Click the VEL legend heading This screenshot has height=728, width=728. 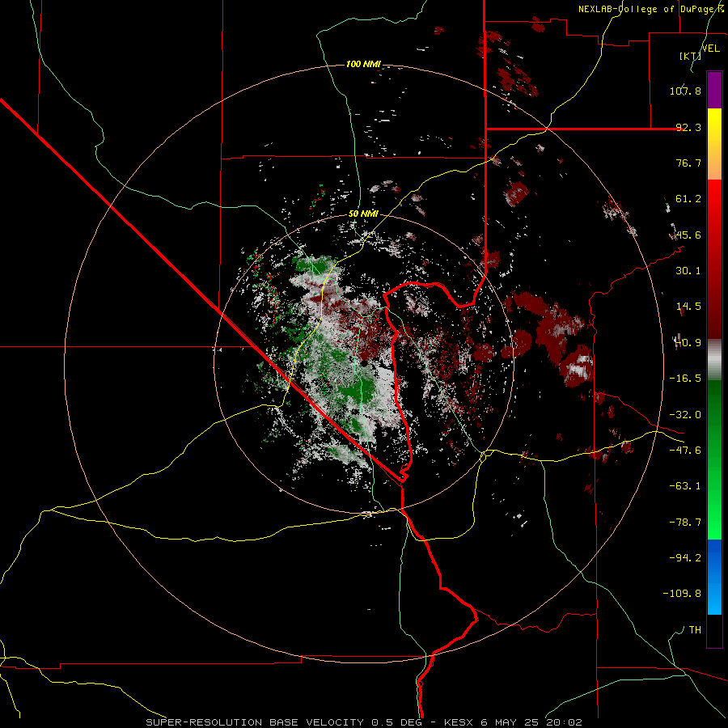(x=710, y=49)
